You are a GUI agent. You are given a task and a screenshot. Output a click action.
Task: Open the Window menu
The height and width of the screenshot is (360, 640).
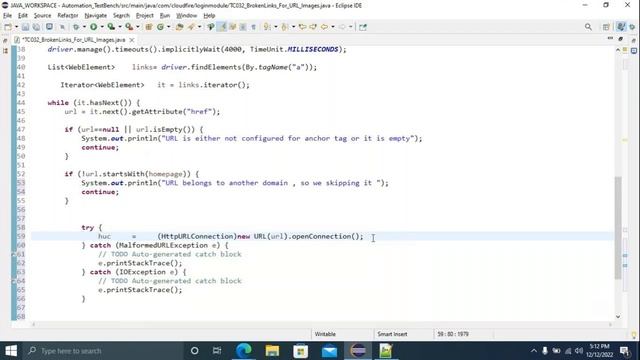click(x=187, y=16)
